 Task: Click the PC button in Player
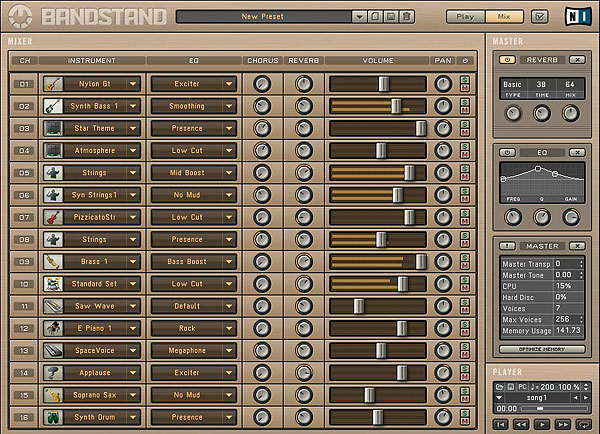[522, 387]
